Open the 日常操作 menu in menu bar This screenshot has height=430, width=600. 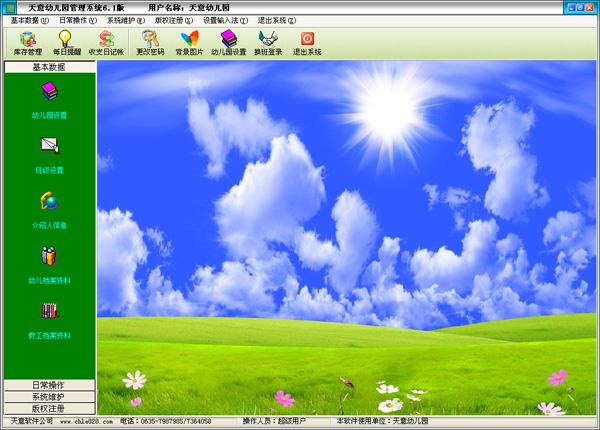click(x=78, y=20)
